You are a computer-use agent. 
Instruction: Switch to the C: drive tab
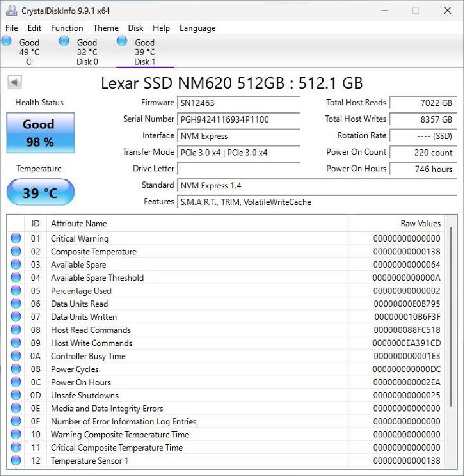(29, 52)
